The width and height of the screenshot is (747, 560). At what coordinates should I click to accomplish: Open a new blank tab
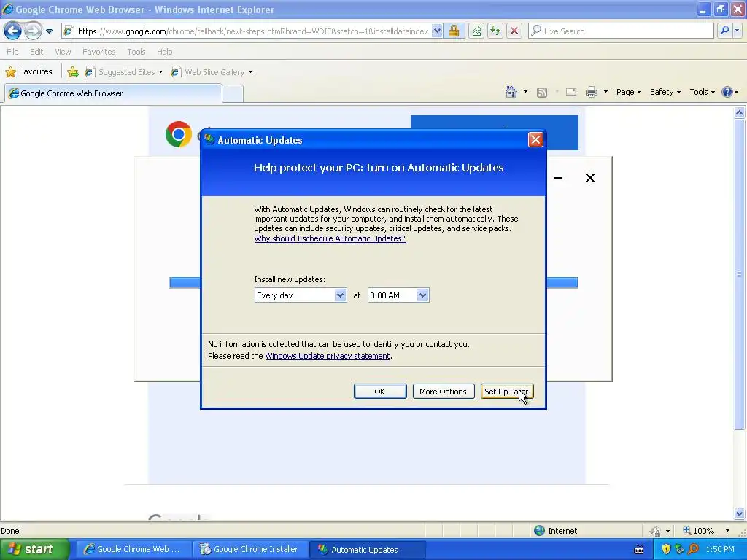[233, 93]
